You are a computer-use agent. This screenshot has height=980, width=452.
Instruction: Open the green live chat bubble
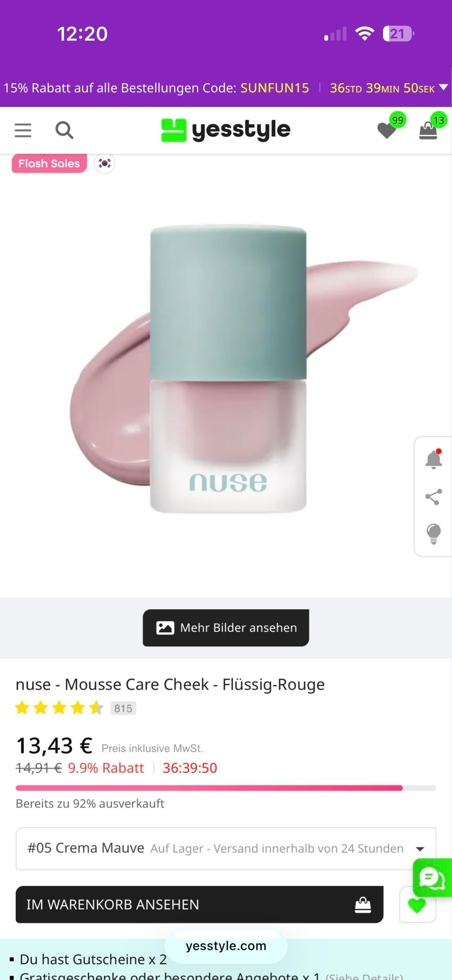pyautogui.click(x=432, y=877)
